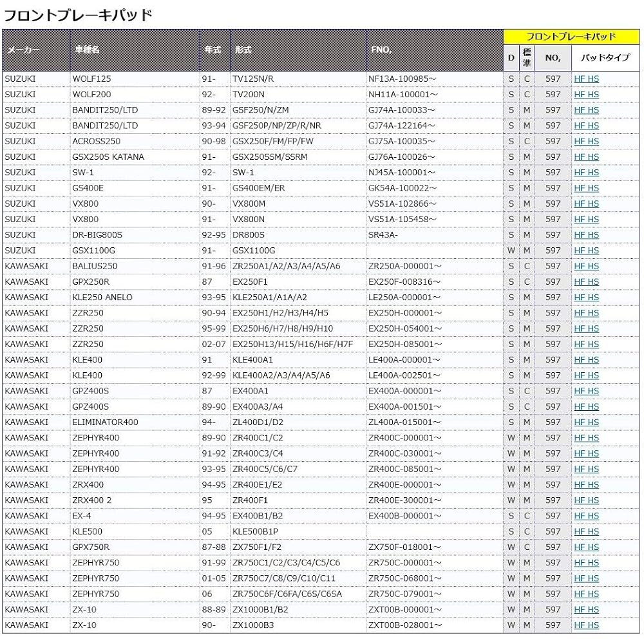Click the メーカー column header
Screen dimensions: 644x644
36,50
